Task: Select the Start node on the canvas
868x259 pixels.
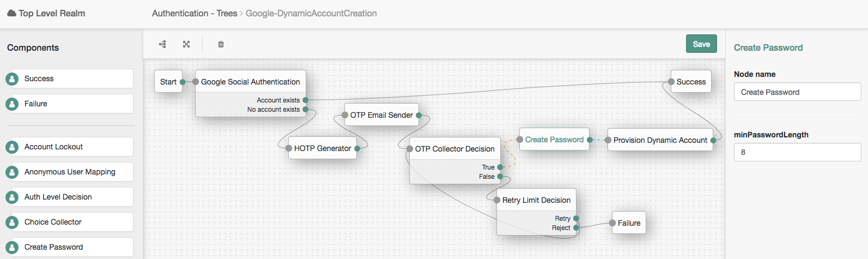Action: click(168, 82)
